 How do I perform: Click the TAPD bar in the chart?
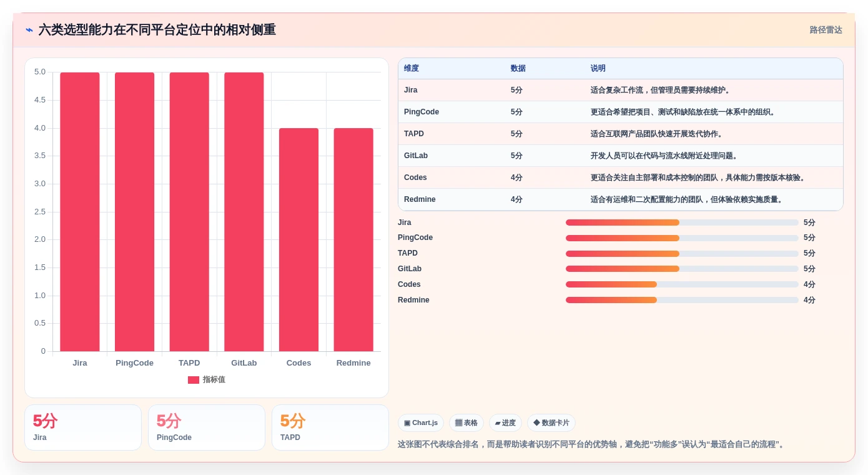pos(189,212)
